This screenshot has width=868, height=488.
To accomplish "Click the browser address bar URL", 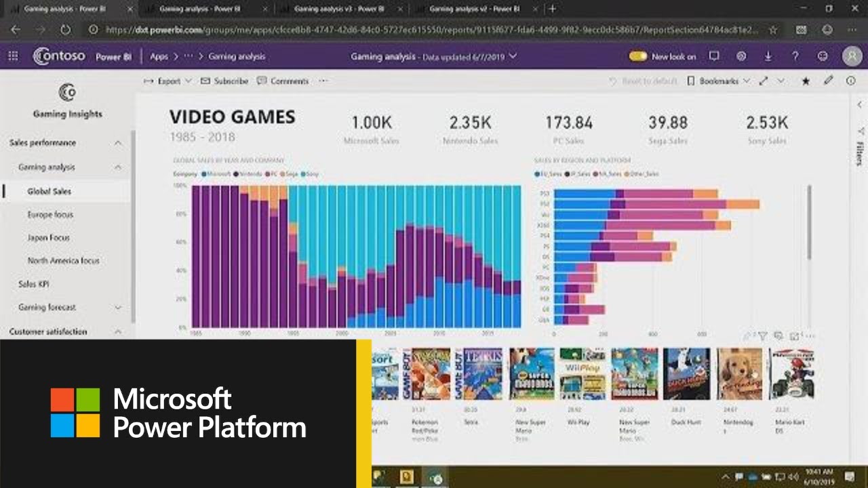I will click(433, 30).
